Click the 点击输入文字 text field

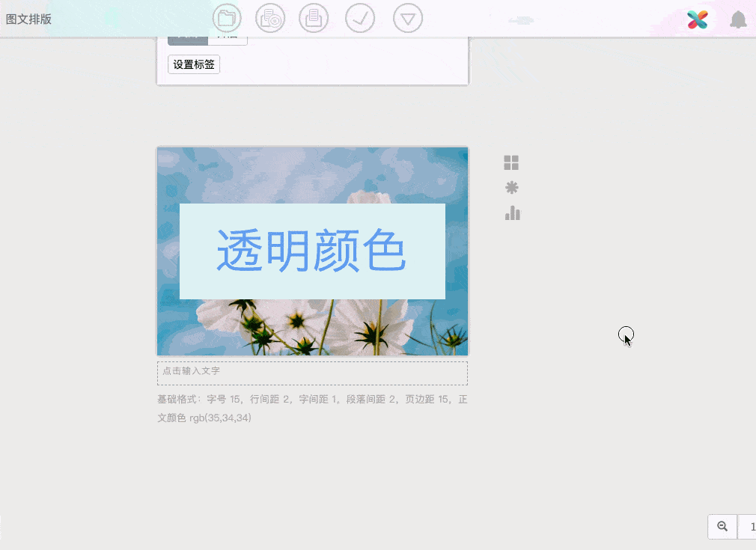pyautogui.click(x=312, y=373)
